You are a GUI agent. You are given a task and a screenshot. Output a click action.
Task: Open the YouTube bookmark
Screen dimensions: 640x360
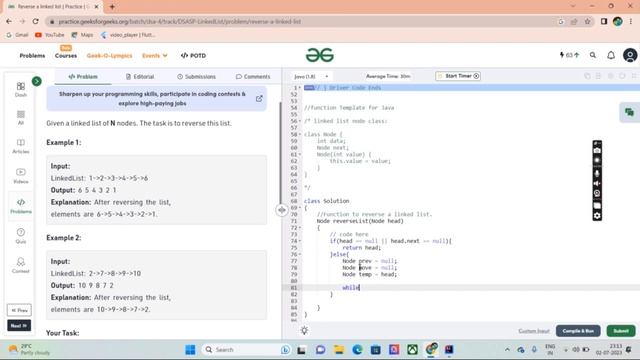tap(50, 35)
